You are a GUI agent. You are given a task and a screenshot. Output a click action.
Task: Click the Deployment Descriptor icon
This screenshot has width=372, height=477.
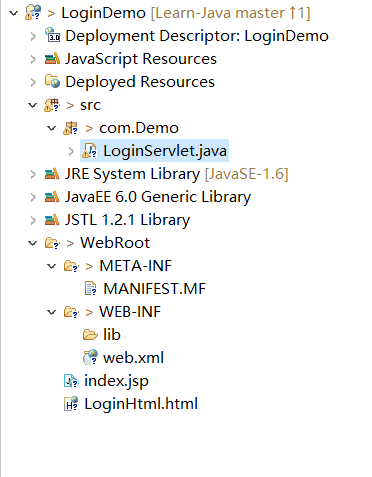tap(52, 35)
